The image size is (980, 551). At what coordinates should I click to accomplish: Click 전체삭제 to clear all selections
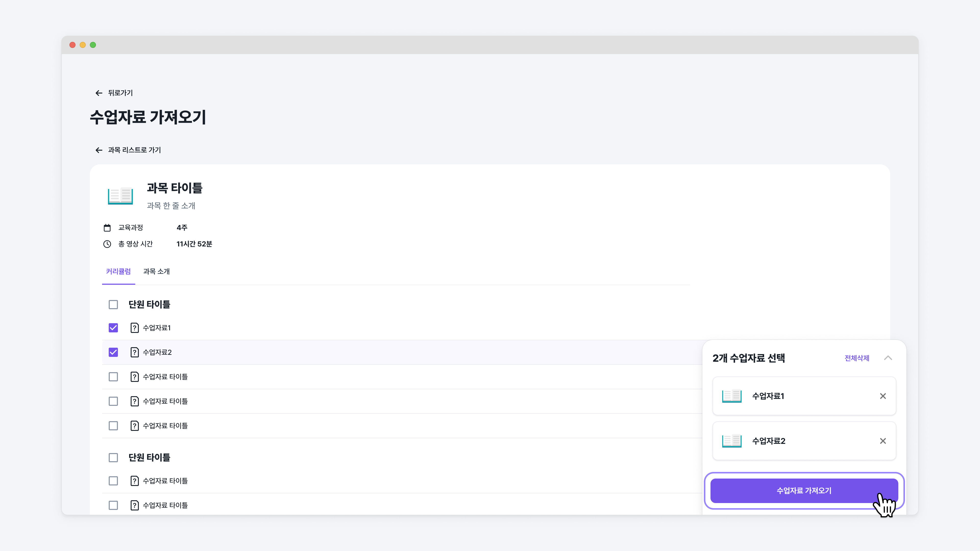tap(857, 358)
